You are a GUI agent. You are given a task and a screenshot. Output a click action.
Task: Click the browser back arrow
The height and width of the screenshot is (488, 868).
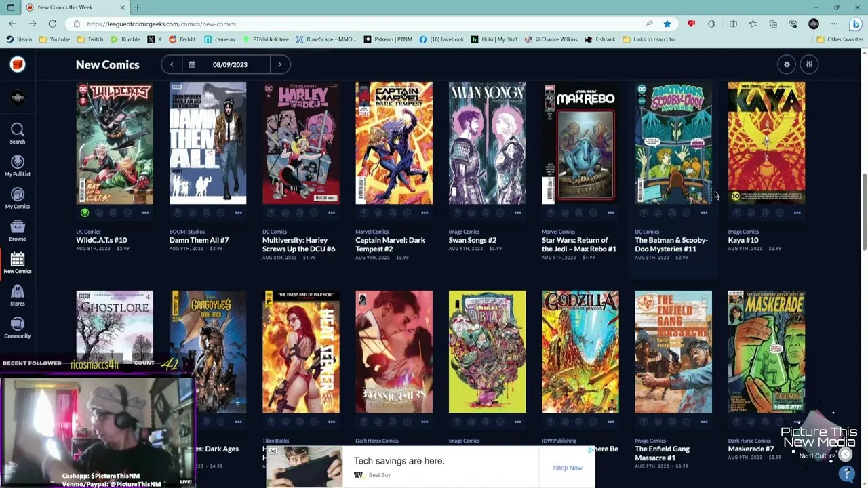point(13,24)
